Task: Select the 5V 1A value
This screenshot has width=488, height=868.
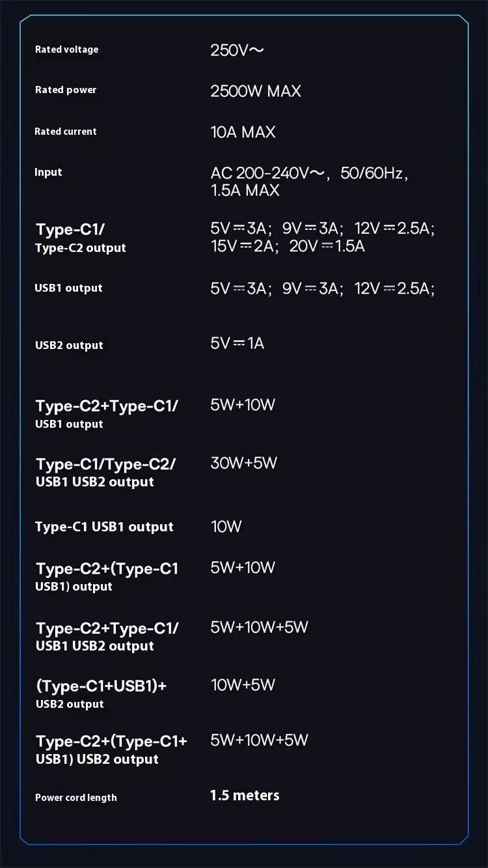Action: pyautogui.click(x=237, y=343)
